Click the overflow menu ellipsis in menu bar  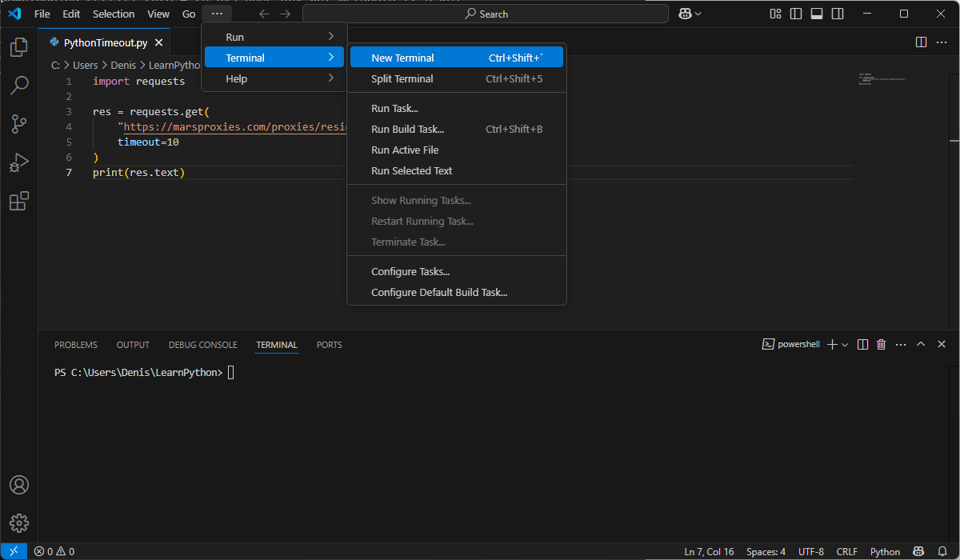[x=217, y=14]
